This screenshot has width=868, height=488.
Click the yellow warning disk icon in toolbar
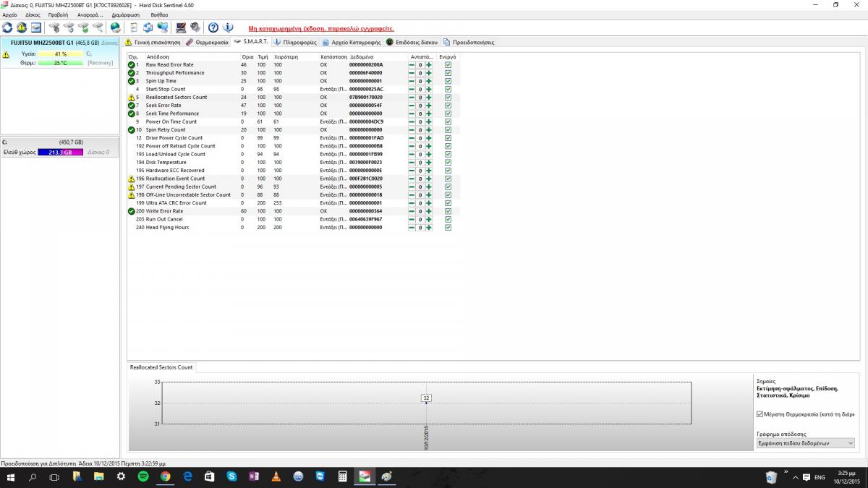22,27
